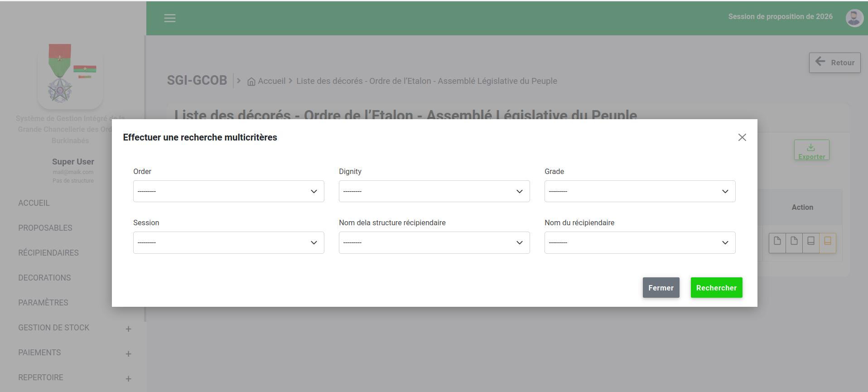Open the RÉCIPIENDAIRES menu item
This screenshot has width=868, height=392.
pos(48,253)
